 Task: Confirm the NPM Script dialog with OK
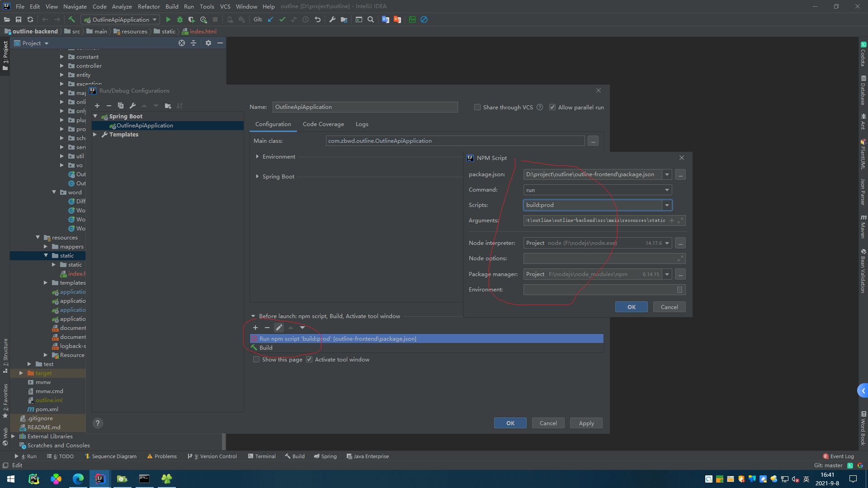(631, 307)
